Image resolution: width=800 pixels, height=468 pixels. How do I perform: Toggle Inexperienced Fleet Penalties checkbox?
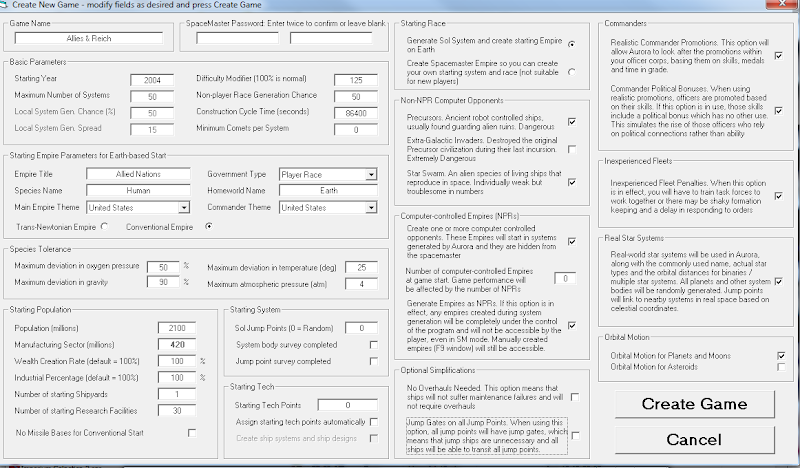tap(779, 195)
